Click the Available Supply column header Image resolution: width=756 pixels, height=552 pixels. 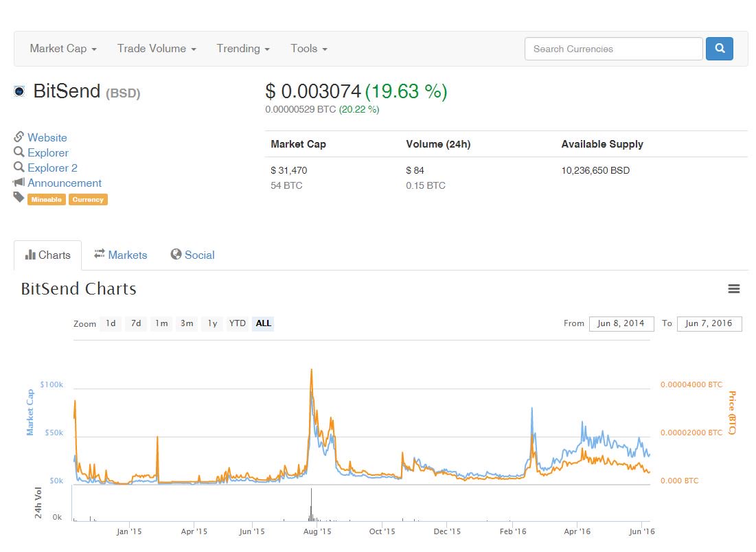pos(602,144)
